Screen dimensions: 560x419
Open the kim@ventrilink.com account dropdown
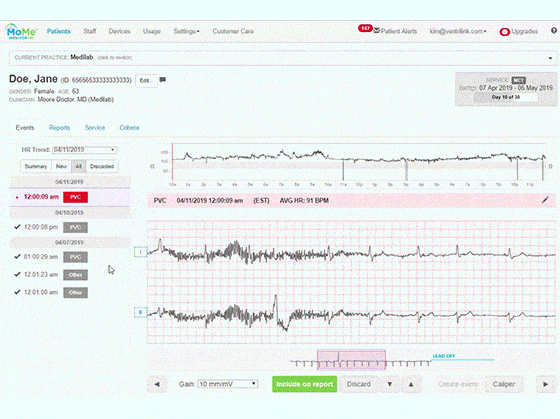click(458, 31)
